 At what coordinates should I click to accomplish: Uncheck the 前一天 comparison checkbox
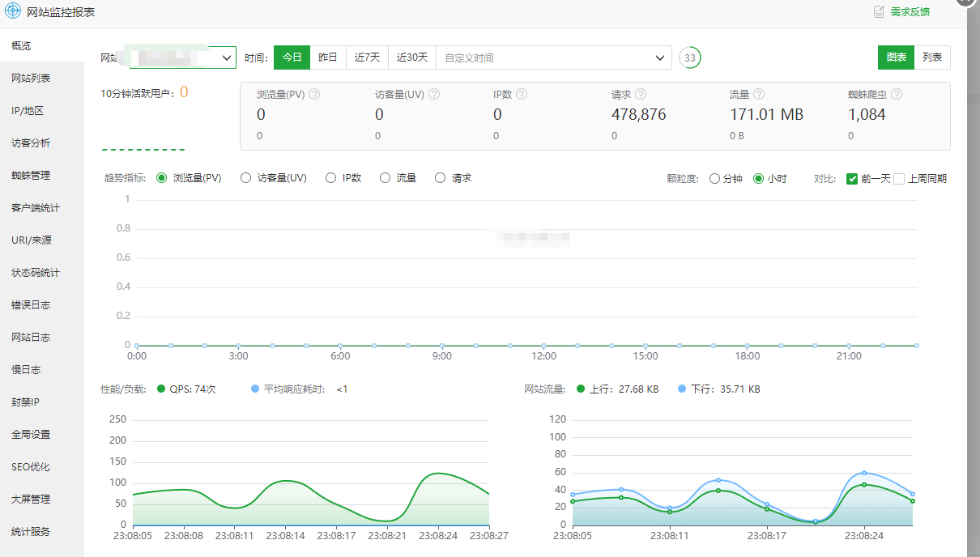click(852, 179)
